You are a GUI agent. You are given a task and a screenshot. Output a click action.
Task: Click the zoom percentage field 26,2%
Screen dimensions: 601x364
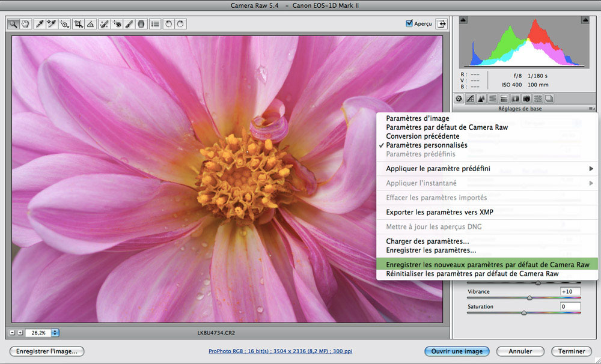[38, 333]
